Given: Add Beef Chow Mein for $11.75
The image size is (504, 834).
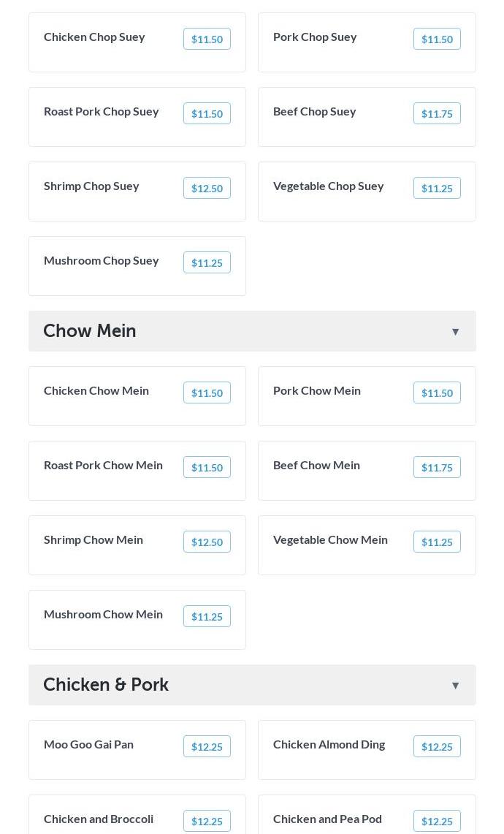Looking at the screenshot, I should click(x=437, y=467).
